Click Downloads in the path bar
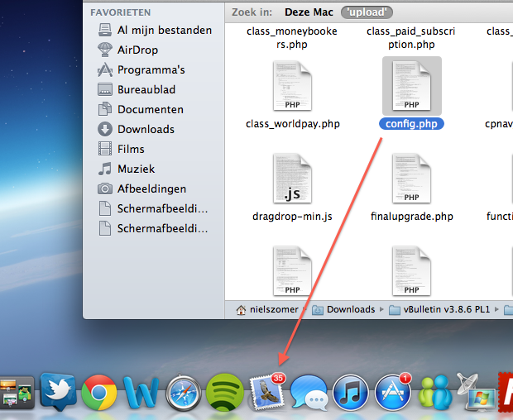The image size is (513, 420). pos(350,309)
